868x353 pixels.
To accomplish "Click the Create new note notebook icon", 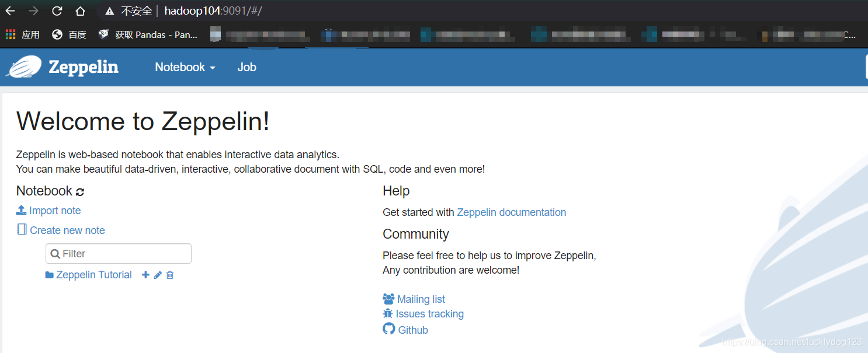I will [x=22, y=229].
